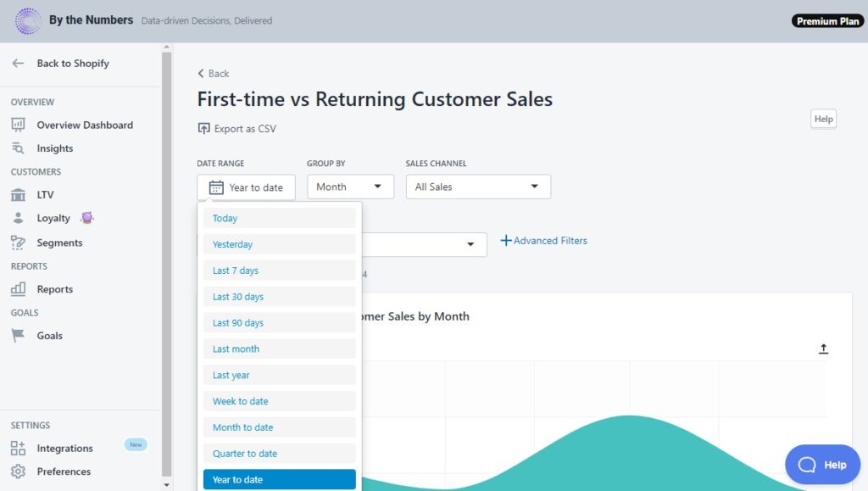Click the sidebar scrollbar down arrow
868x491 pixels.
166,485
